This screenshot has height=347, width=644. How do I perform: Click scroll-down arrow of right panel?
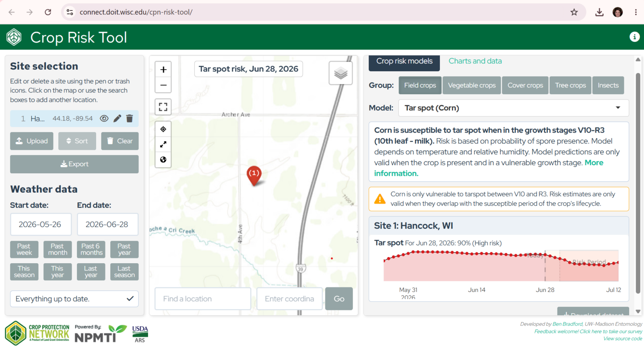(638, 311)
